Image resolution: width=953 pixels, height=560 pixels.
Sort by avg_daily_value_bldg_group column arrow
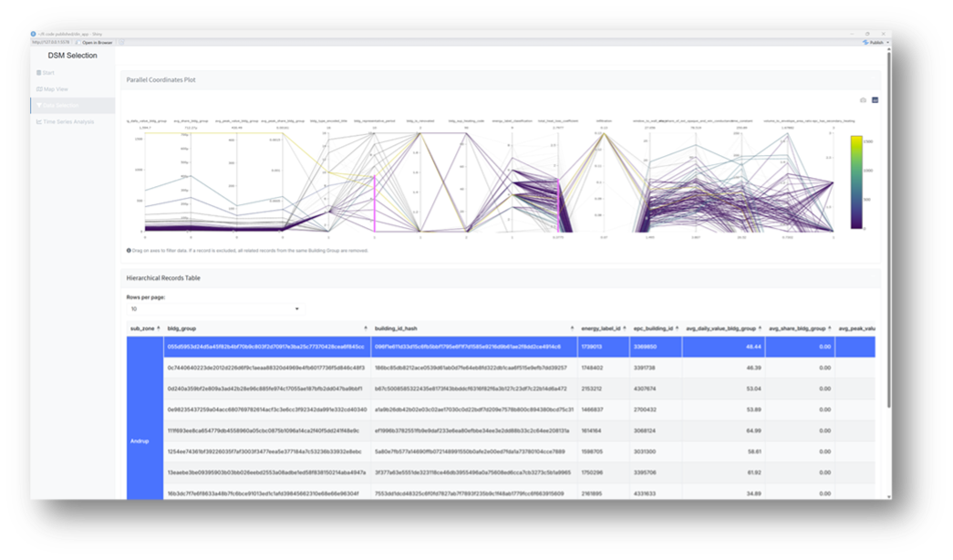(761, 328)
